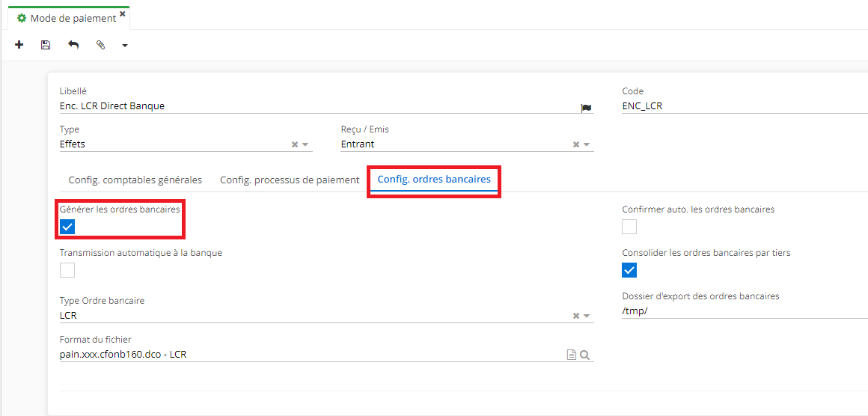This screenshot has width=868, height=416.
Task: Click the undo arrow icon in toolbar
Action: coord(73,45)
